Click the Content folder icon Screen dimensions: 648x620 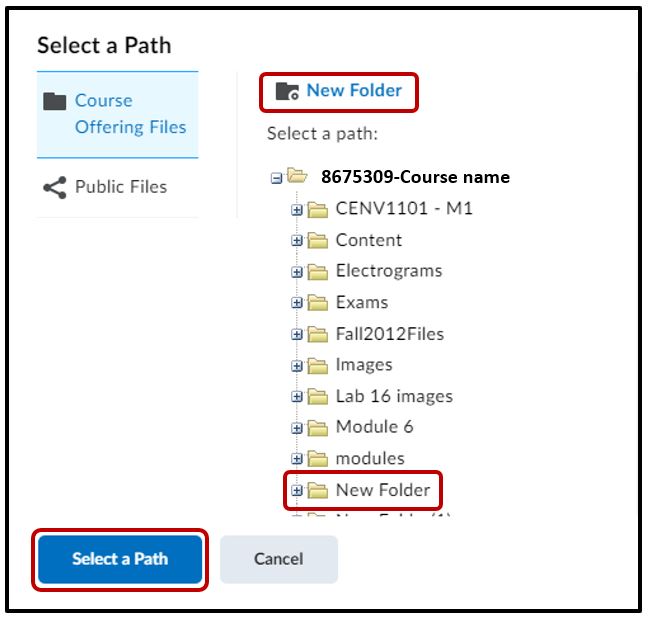click(x=318, y=241)
